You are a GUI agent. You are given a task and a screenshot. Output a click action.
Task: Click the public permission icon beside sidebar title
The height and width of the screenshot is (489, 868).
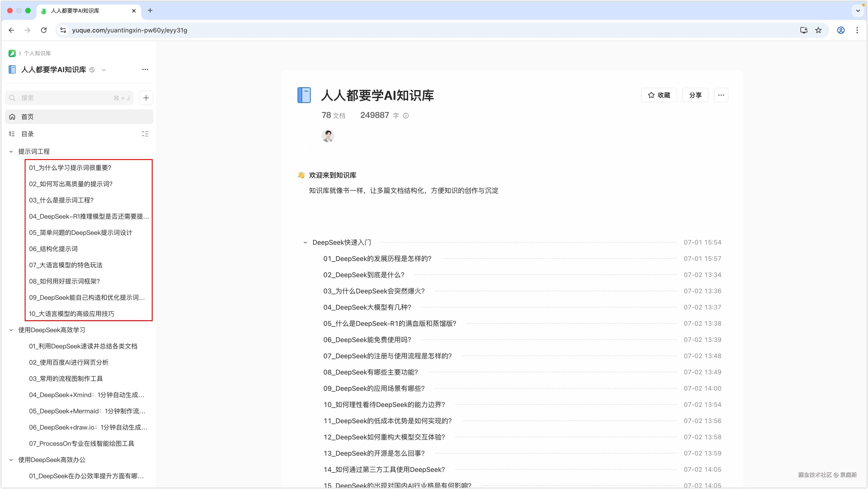click(92, 70)
